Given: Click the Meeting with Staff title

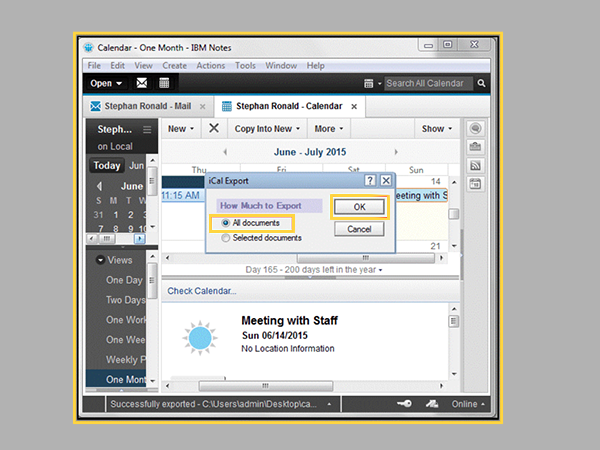Looking at the screenshot, I should coord(289,320).
